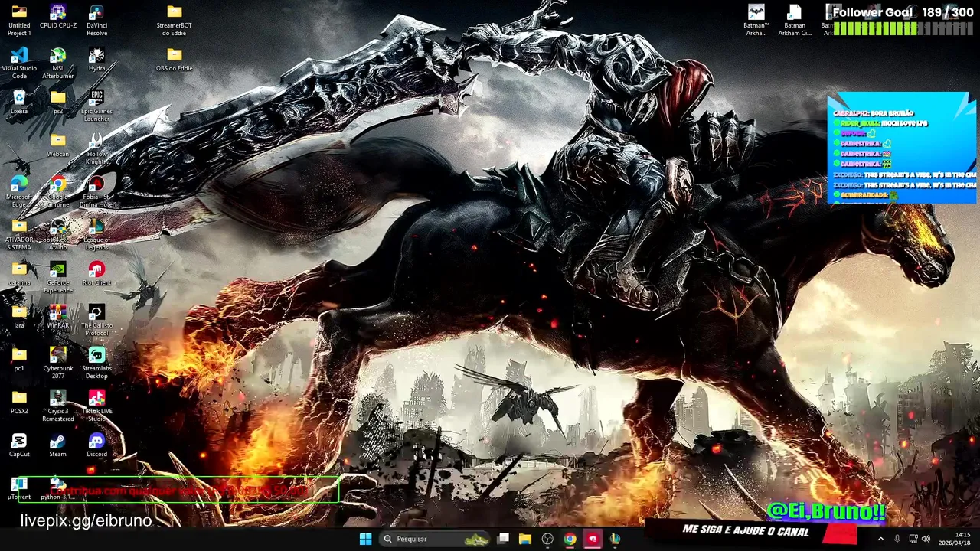
Task: Launch Riot Client shortcut
Action: [96, 274]
